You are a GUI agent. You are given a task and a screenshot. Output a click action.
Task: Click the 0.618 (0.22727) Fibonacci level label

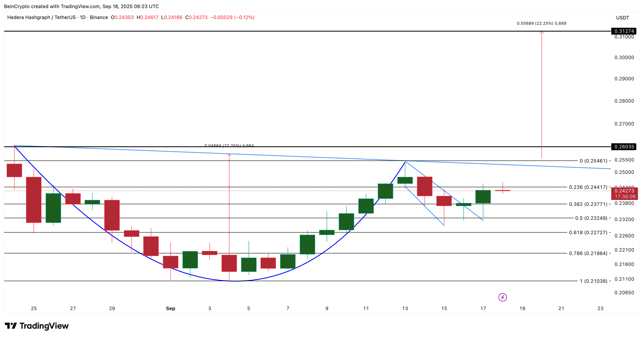pos(588,232)
